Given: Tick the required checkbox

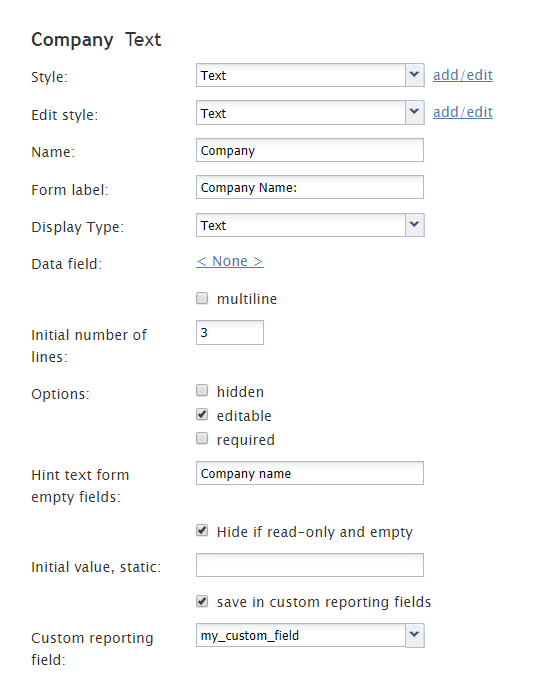Looking at the screenshot, I should 202,438.
